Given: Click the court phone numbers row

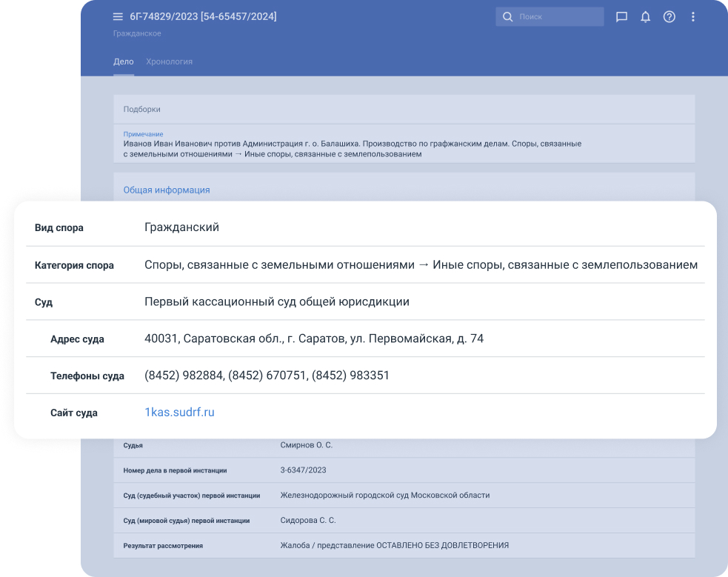Looking at the screenshot, I should pos(267,376).
